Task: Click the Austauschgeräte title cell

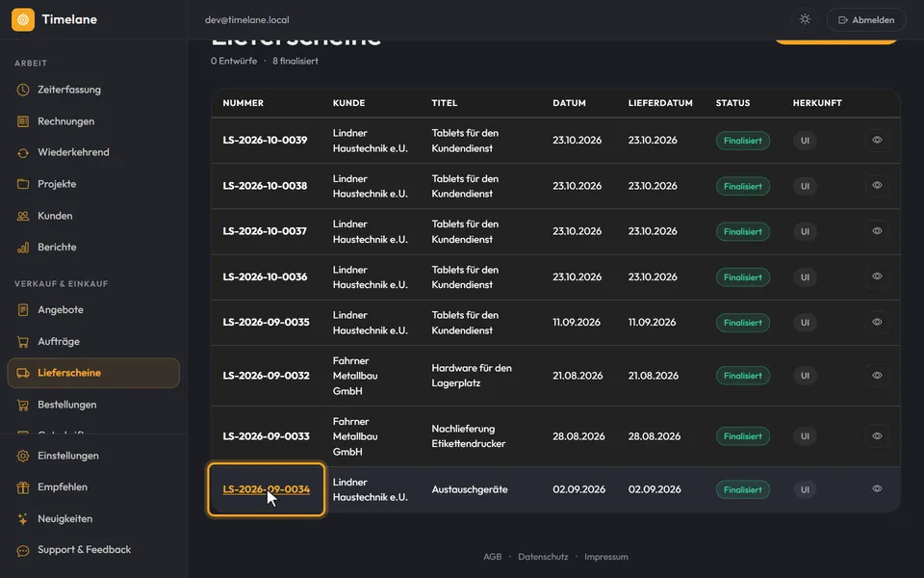Action: pos(470,489)
